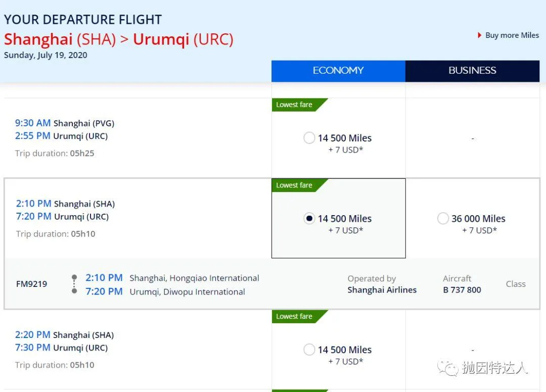Select business 36 000 Miles fare option
This screenshot has width=546, height=392.
(443, 218)
